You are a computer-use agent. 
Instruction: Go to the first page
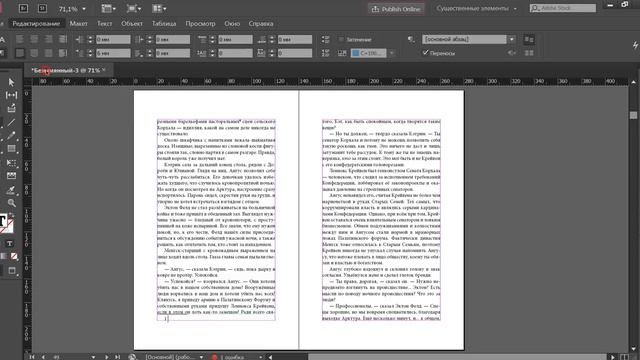click(32, 357)
